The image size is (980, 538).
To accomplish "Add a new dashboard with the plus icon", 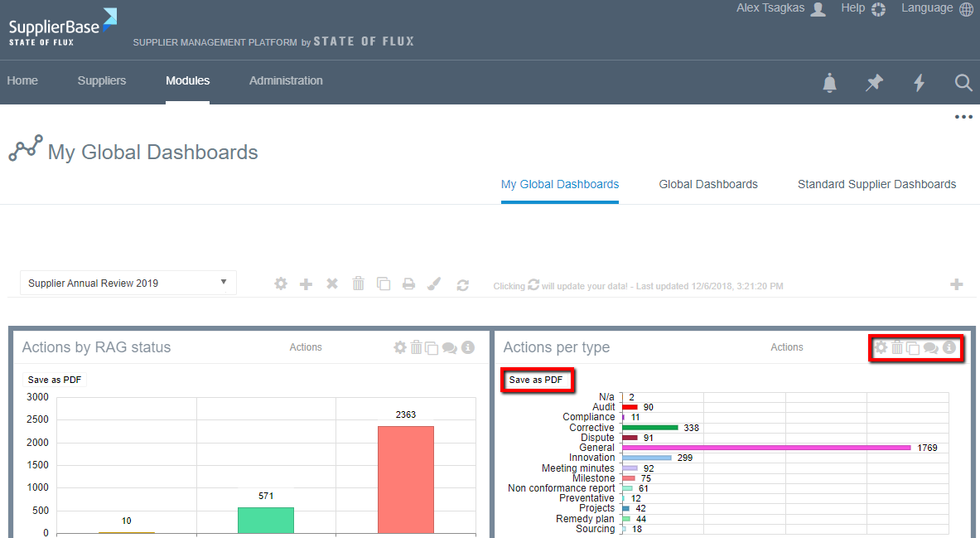I will (306, 283).
